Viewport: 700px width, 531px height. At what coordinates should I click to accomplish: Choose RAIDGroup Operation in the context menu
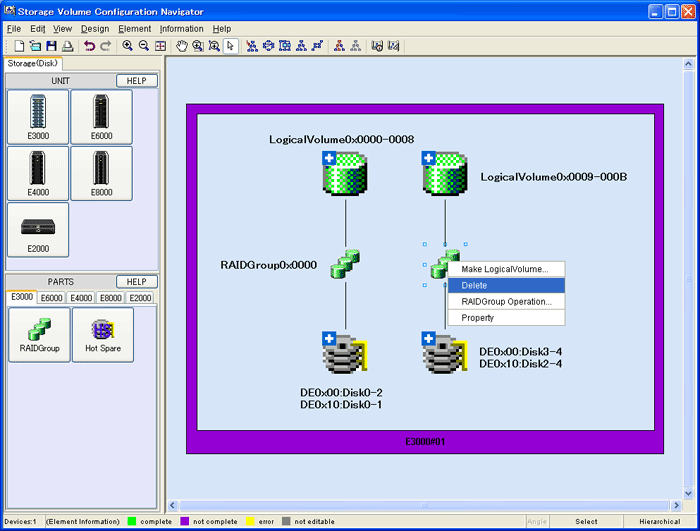point(506,301)
